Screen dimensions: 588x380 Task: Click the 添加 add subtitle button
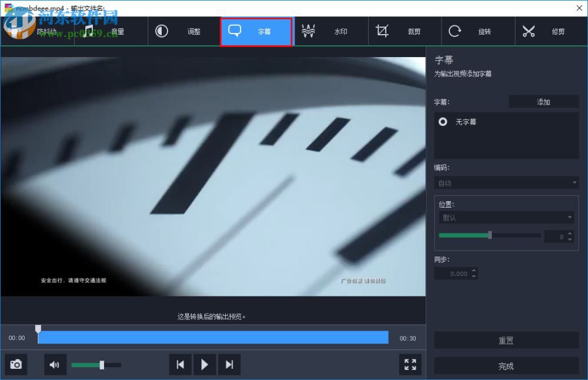pos(543,101)
